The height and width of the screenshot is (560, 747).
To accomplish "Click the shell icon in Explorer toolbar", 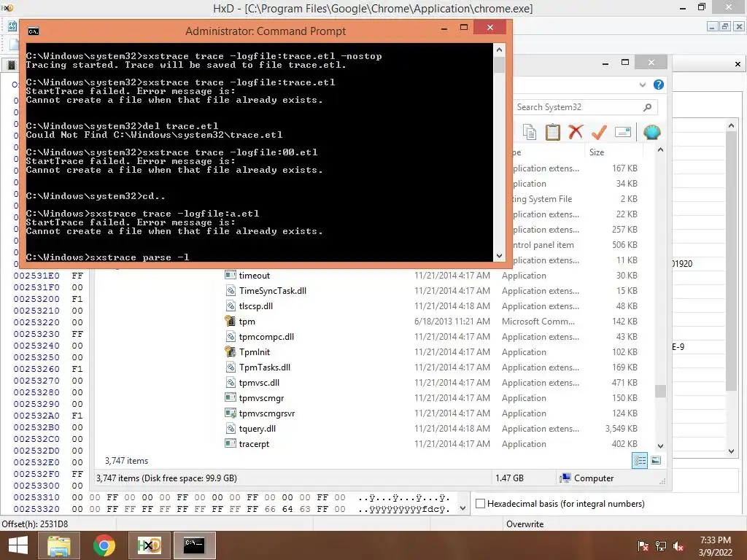I will (651, 132).
